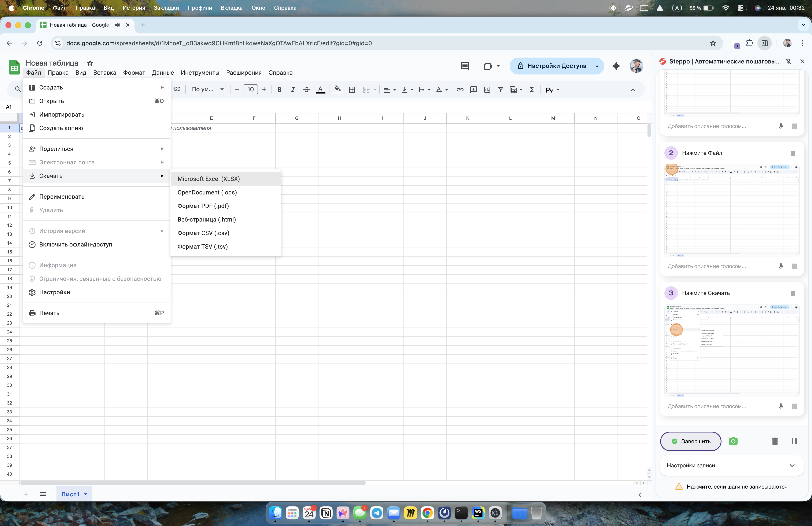Screen dimensions: 812x526
Task: Toggle italic text formatting
Action: pyautogui.click(x=293, y=90)
